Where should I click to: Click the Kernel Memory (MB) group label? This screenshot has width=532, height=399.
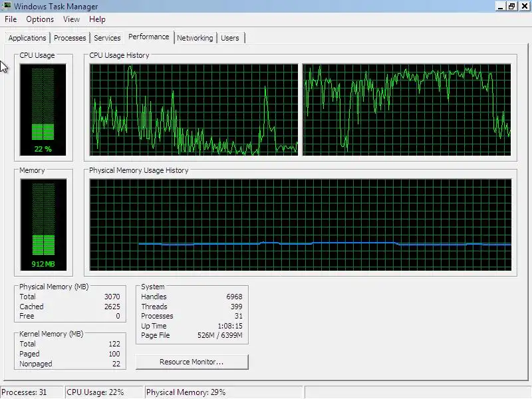pos(51,334)
